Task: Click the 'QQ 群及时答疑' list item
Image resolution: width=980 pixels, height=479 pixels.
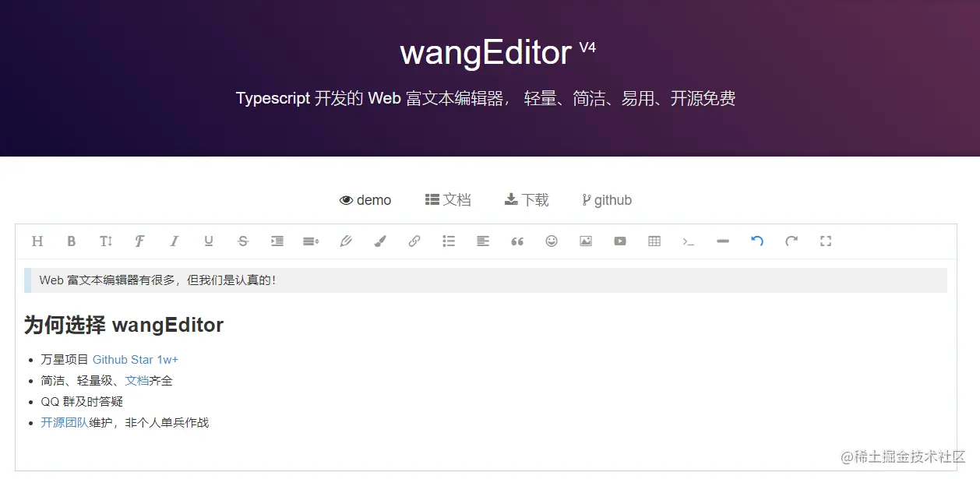Action: (x=82, y=402)
